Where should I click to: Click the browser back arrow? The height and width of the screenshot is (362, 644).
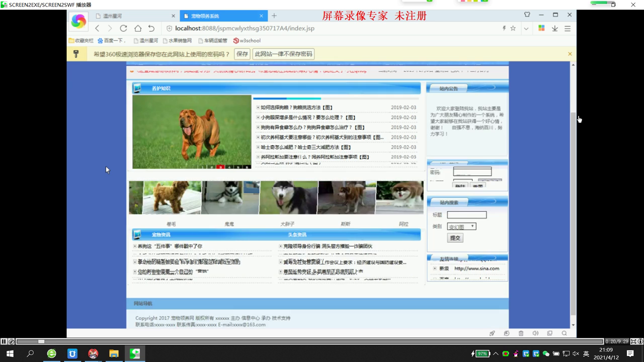click(98, 29)
